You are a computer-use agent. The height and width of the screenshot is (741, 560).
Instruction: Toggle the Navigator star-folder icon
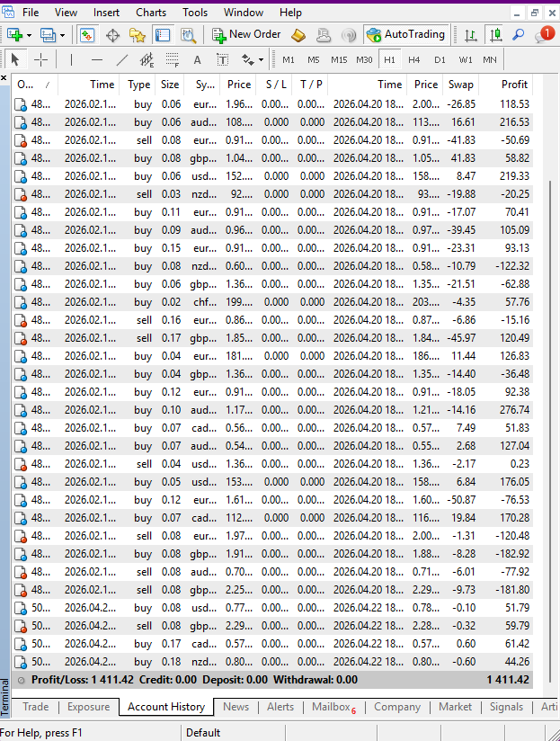[x=138, y=35]
